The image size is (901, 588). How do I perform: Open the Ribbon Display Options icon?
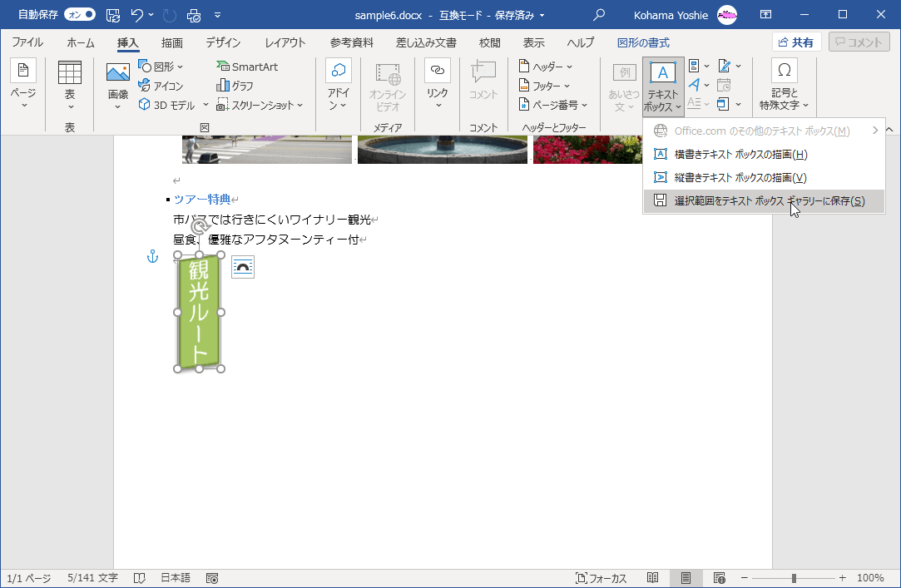(766, 15)
